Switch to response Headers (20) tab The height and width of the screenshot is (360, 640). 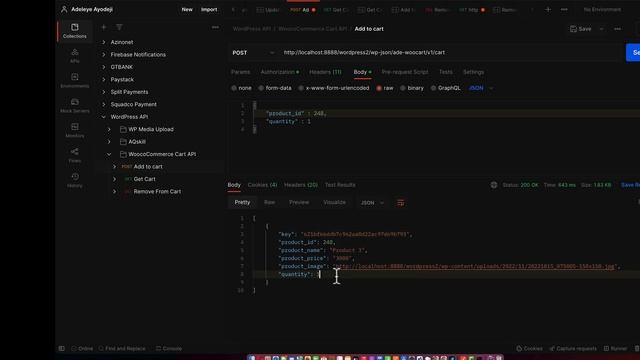coord(301,185)
